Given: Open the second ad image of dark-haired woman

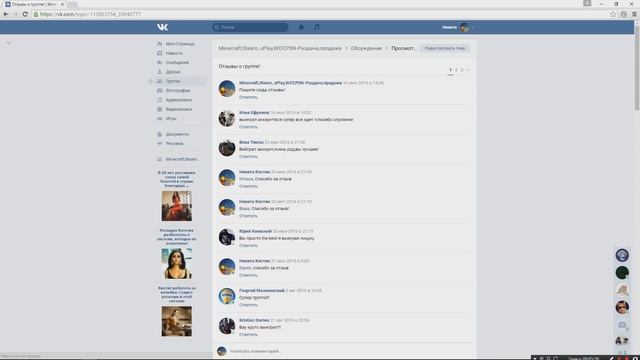Looking at the screenshot, I should tap(176, 264).
